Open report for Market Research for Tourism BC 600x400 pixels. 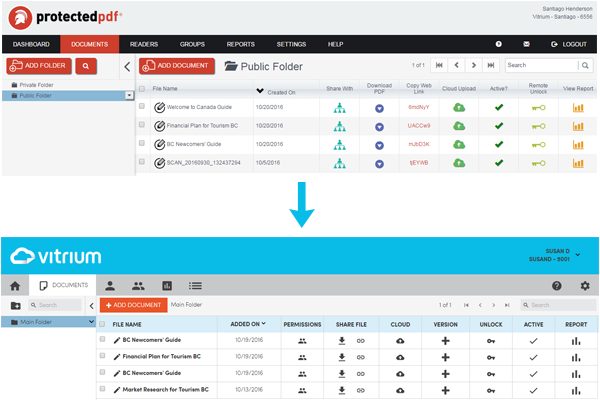[576, 390]
